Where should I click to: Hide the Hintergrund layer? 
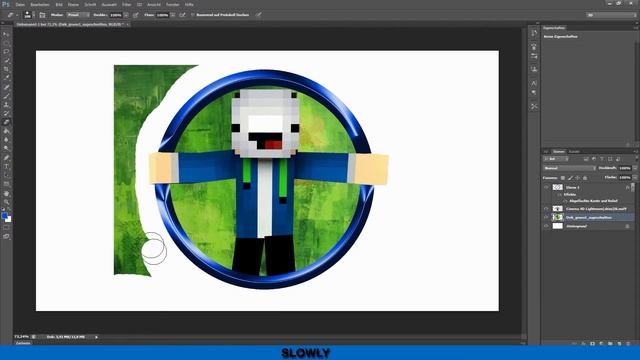pyautogui.click(x=546, y=226)
